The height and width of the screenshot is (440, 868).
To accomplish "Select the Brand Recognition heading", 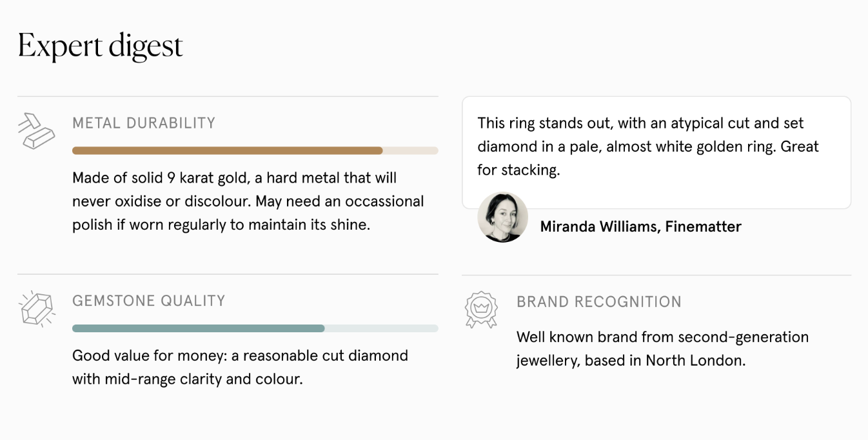I will 598,301.
